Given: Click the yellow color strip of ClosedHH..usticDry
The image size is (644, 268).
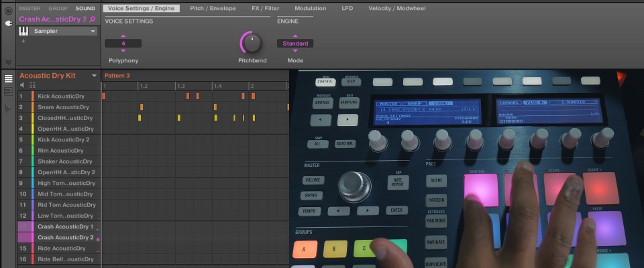Looking at the screenshot, I should [32, 118].
